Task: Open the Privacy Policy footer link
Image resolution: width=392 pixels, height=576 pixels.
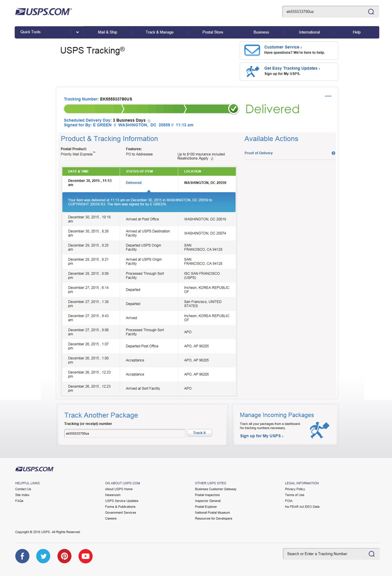Action: click(295, 489)
